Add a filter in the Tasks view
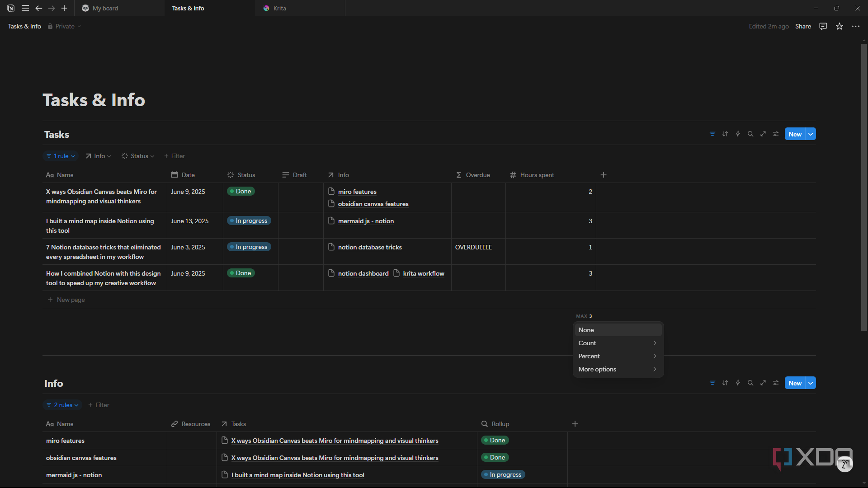This screenshot has width=868, height=488. (x=175, y=156)
